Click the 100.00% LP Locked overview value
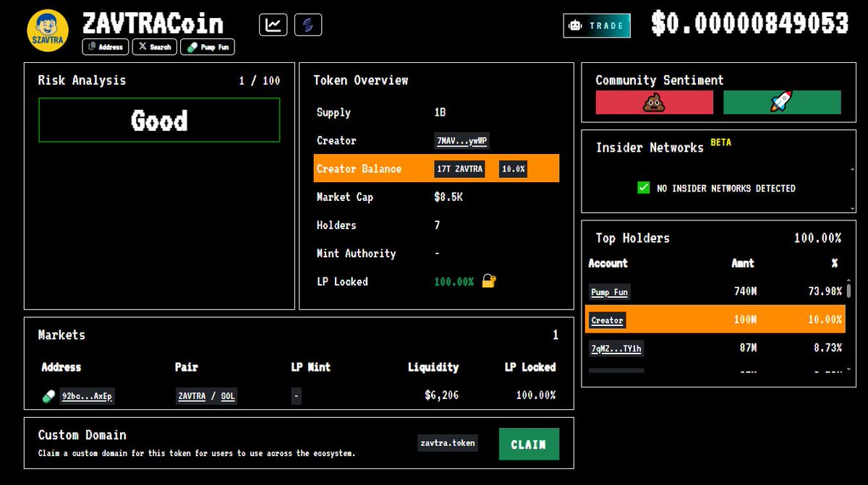 tap(454, 281)
